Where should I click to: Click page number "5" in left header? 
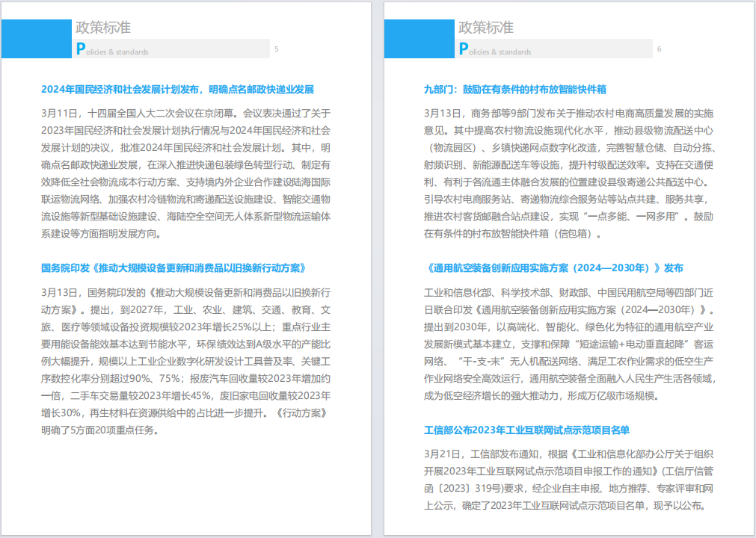276,49
